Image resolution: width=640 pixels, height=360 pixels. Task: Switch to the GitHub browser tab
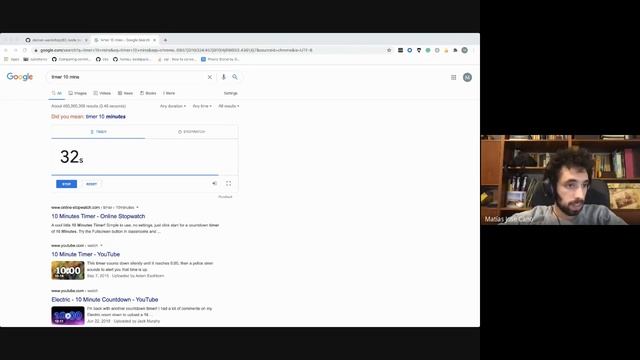56,40
